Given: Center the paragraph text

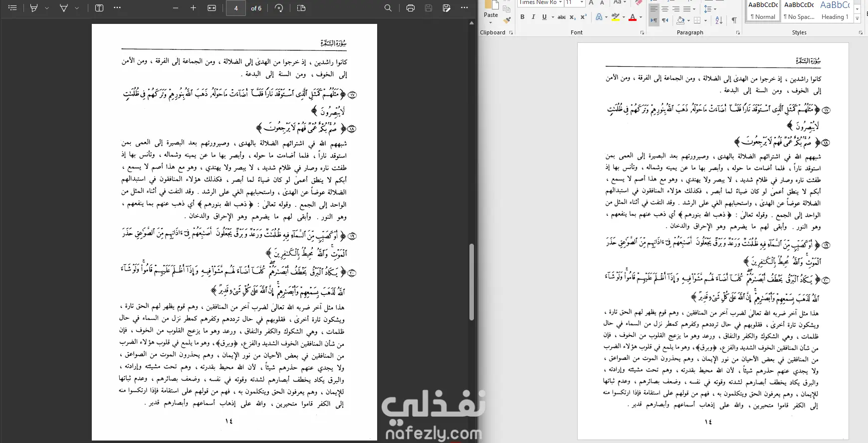Looking at the screenshot, I should coord(665,9).
